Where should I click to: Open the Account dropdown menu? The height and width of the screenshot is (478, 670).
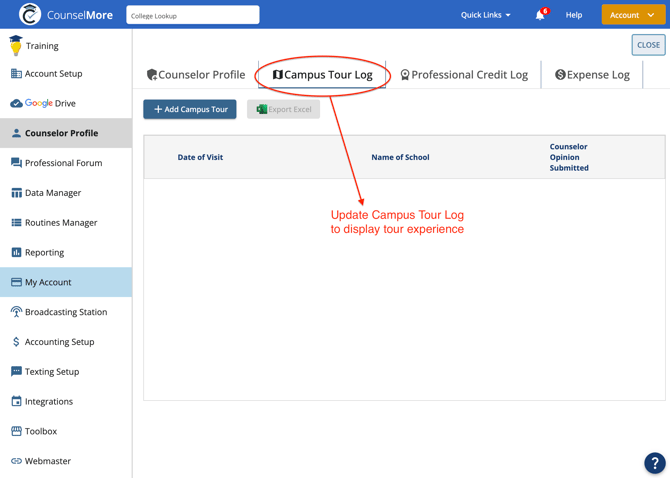(x=633, y=15)
